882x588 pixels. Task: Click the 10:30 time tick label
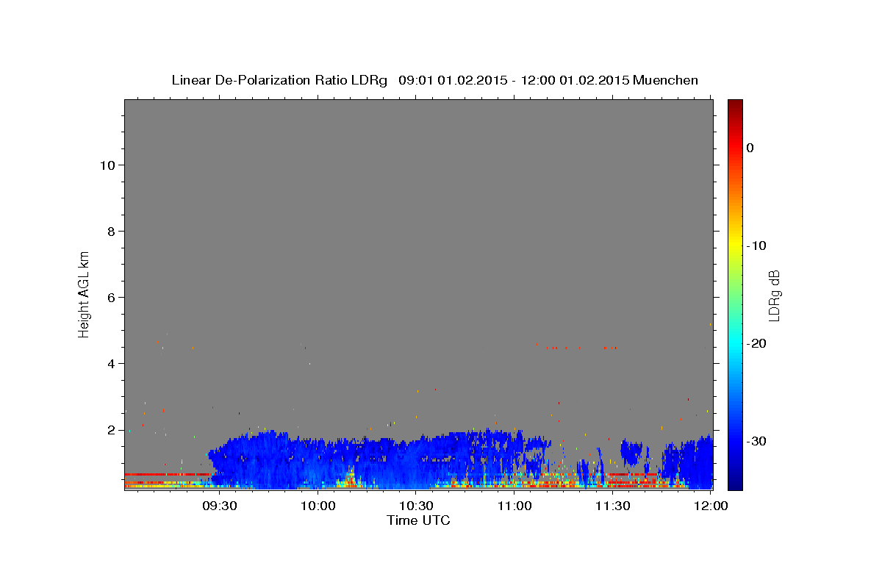[x=416, y=506]
